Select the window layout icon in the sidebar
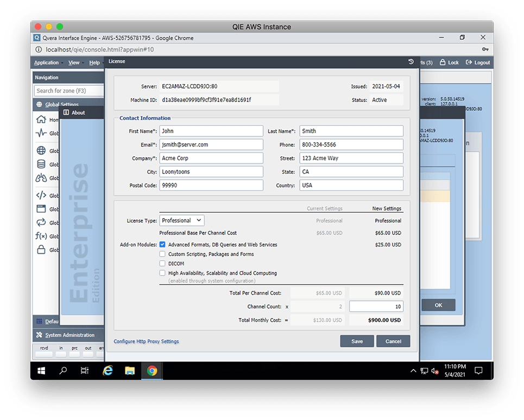Screen dimensions: 524x420 click(x=41, y=209)
